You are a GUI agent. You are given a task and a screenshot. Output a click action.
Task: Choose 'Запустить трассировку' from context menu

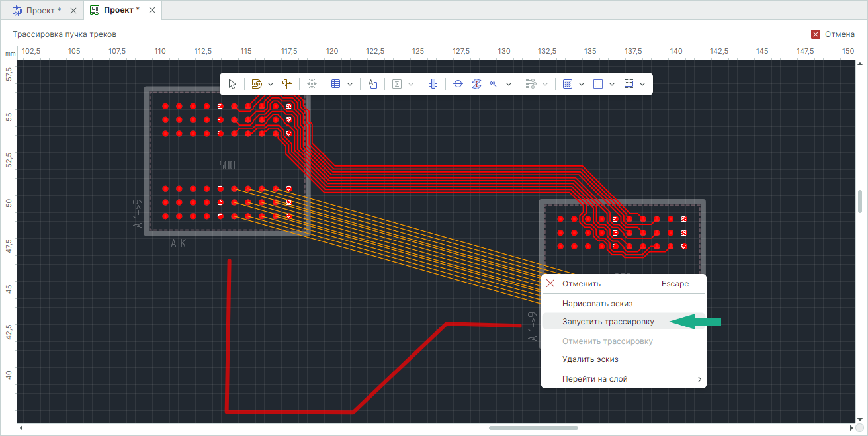point(608,322)
